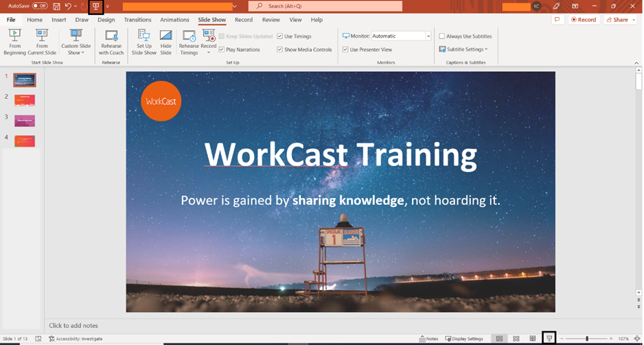The height and width of the screenshot is (345, 644).
Task: Click the Record slide show icon
Action: pos(209,36)
